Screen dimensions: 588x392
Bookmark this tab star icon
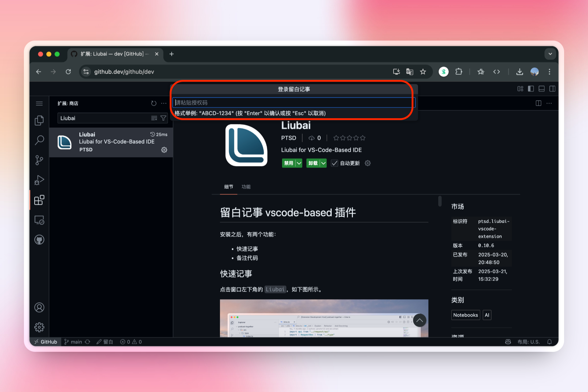pyautogui.click(x=423, y=72)
